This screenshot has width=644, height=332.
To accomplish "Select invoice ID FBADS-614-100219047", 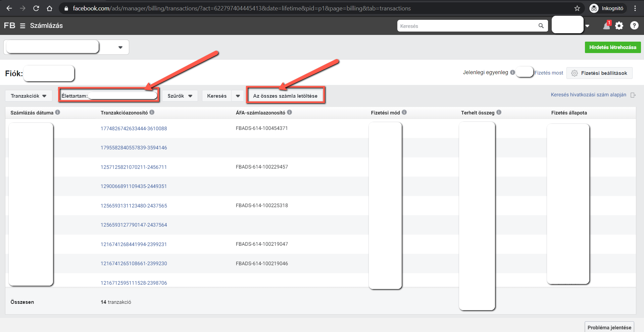I will pos(262,244).
